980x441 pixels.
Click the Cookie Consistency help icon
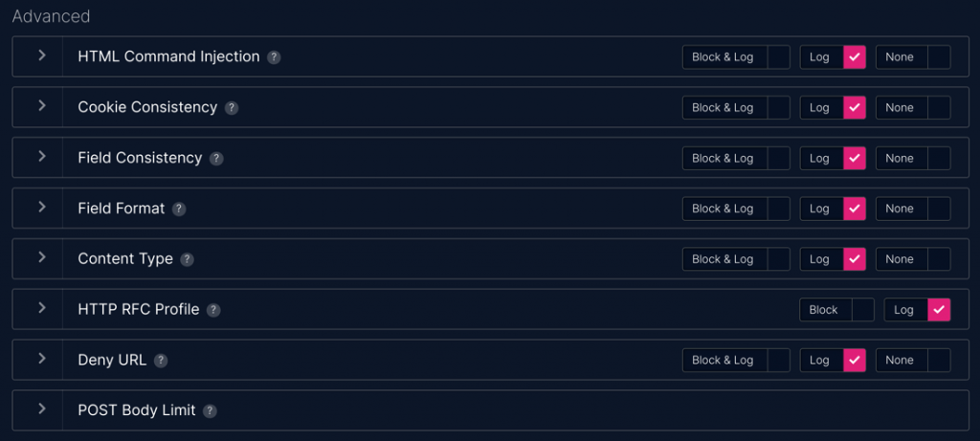(x=232, y=108)
